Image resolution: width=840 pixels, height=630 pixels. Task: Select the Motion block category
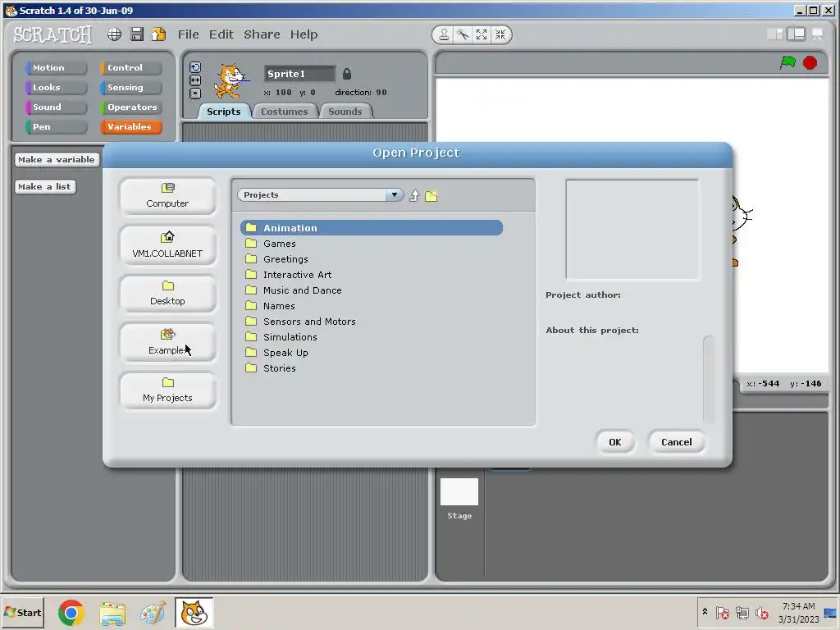56,67
